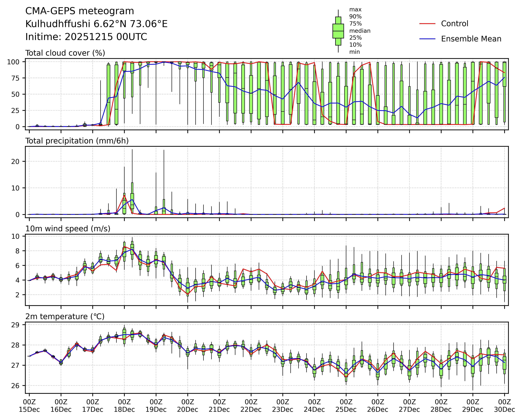This screenshot has width=522, height=420.
Task: Click the green box-plot legend symbol
Action: 338,31
